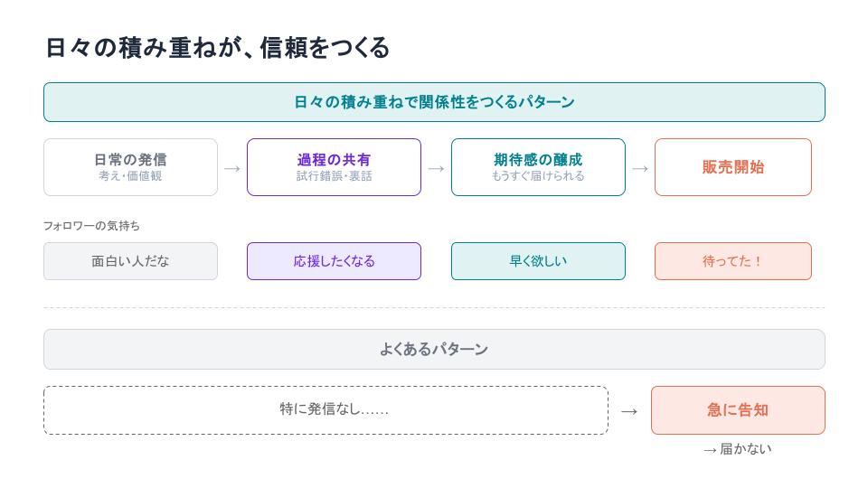Screen dimensions: 868x488
Task: Click the arrow before 販売開始 box
Action: 640,168
